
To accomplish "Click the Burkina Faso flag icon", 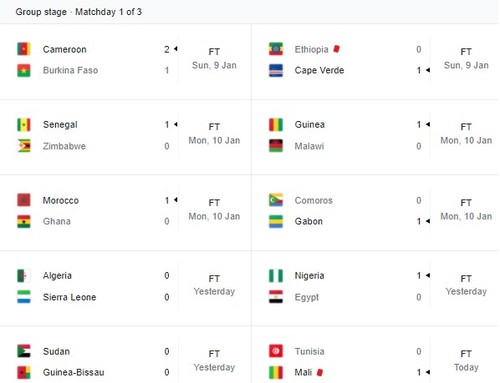I will coord(24,70).
